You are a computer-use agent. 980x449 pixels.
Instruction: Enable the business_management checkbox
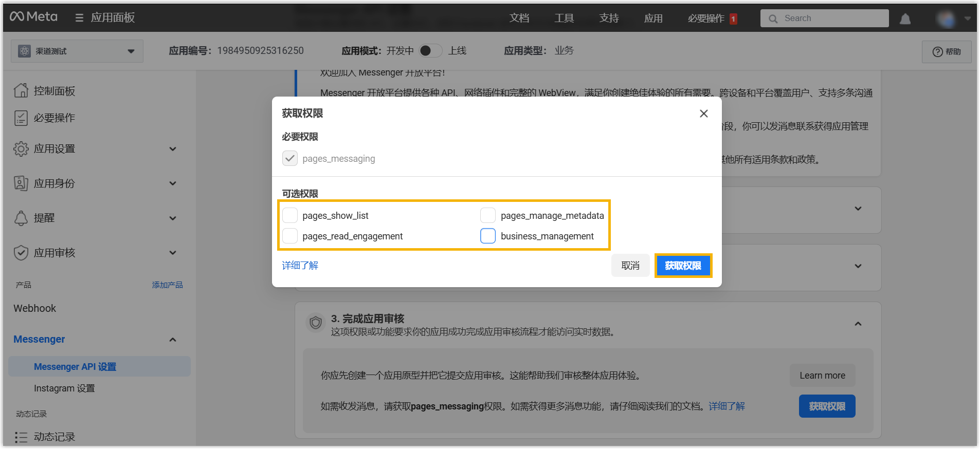[x=488, y=236]
